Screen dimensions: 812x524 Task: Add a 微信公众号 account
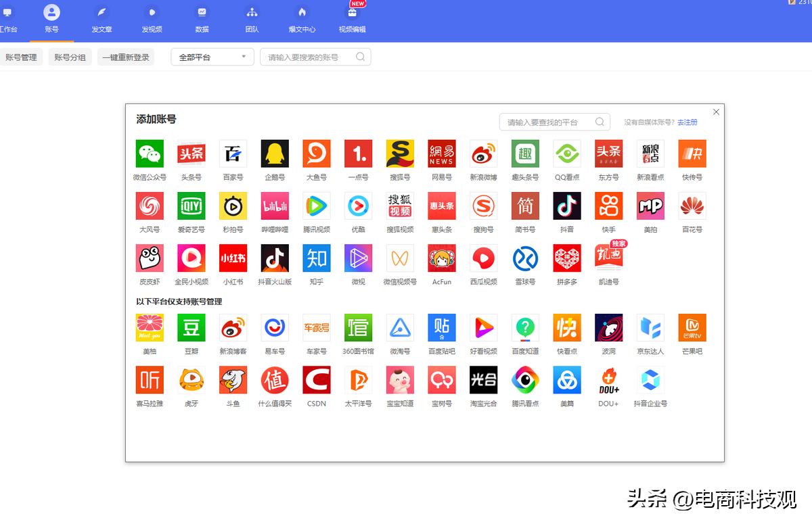click(149, 153)
